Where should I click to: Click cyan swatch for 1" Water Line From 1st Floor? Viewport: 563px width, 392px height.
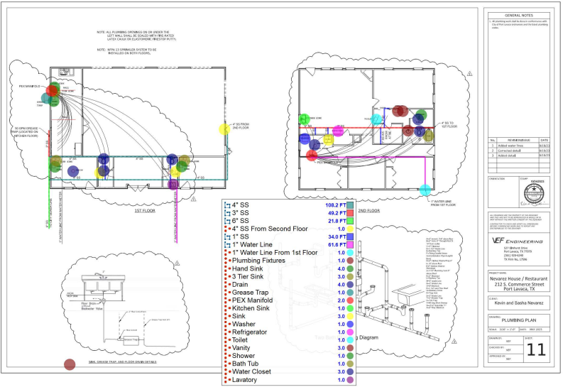click(350, 253)
